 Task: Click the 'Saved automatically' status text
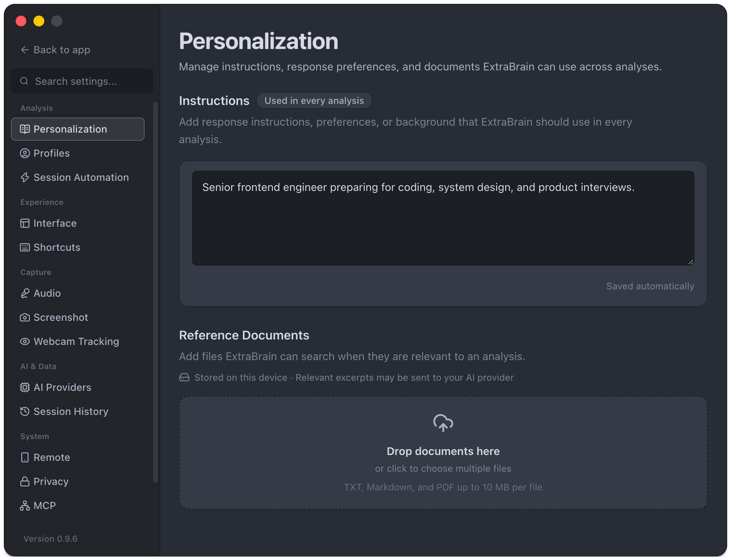[x=650, y=286]
